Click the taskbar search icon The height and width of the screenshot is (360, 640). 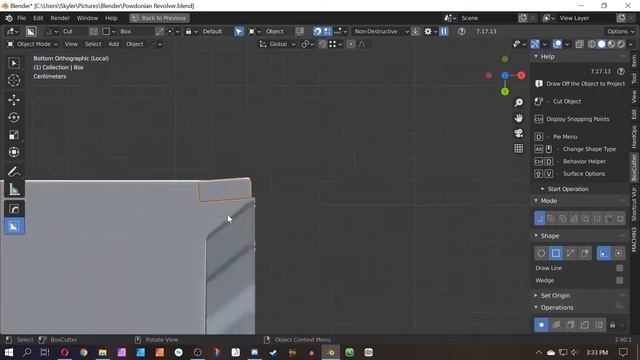coord(27,352)
